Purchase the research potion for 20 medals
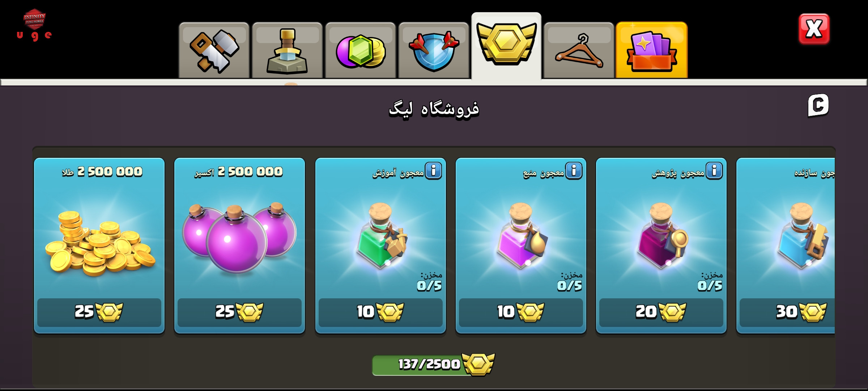 point(661,312)
